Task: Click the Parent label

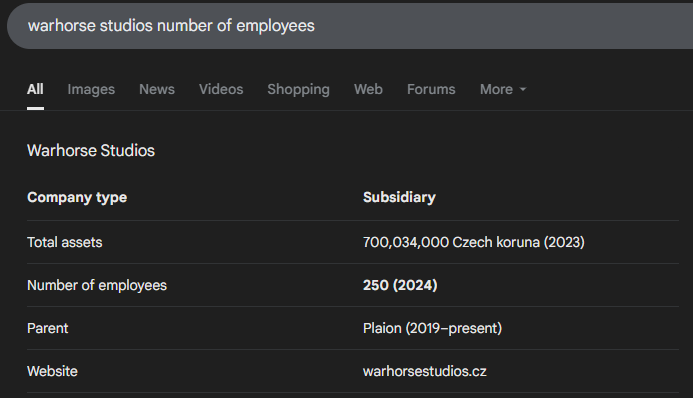Action: click(48, 328)
